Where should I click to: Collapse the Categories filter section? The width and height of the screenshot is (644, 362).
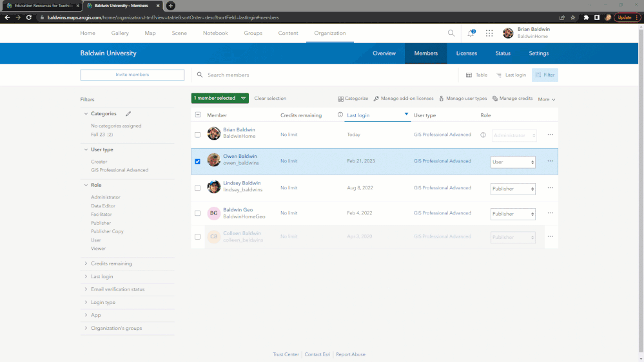[x=86, y=114]
